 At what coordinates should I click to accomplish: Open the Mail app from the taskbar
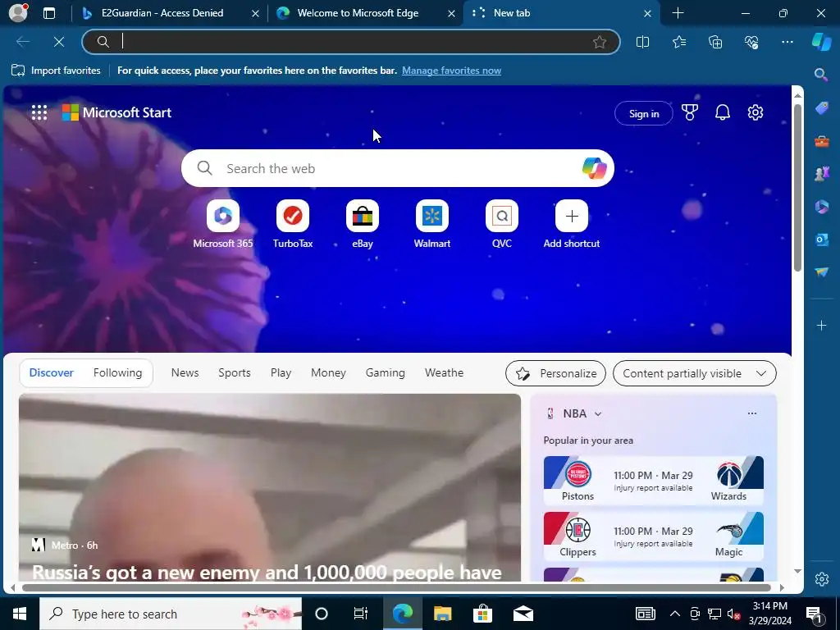click(x=523, y=614)
